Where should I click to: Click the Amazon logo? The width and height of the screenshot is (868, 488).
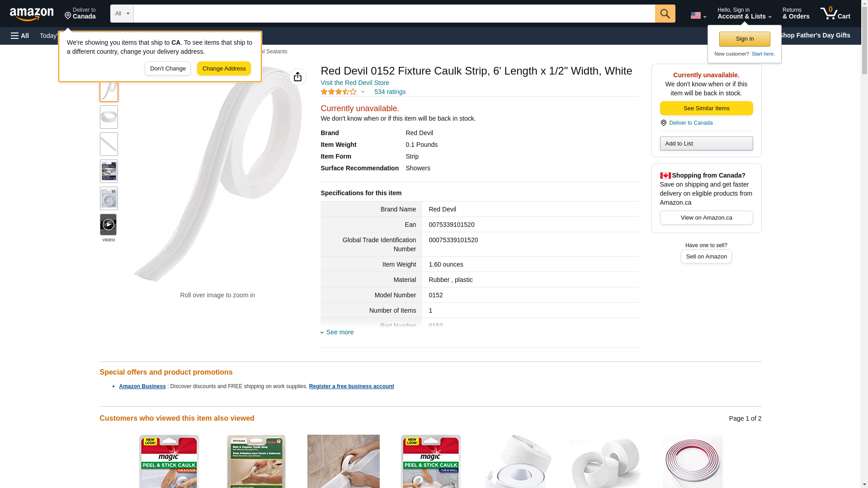pos(32,14)
